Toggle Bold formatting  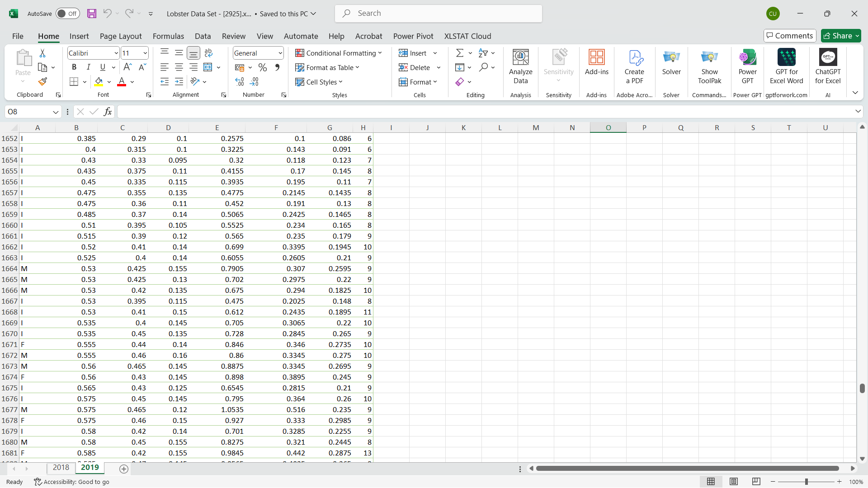click(74, 67)
